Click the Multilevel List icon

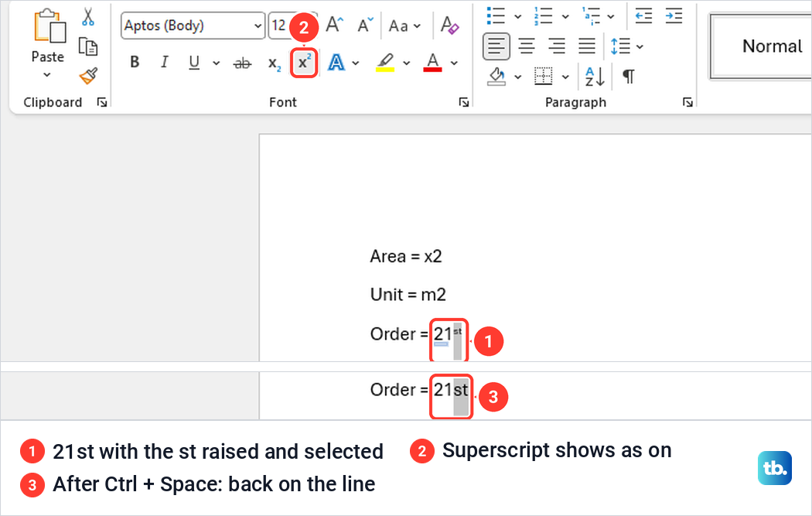click(590, 15)
